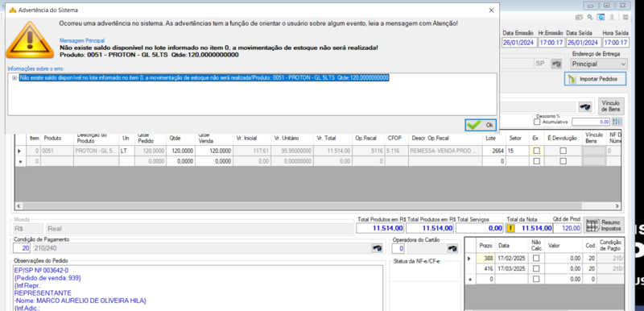The image size is (644, 311).
Task: Close the Advertência do Sistema dialog
Action: click(491, 10)
